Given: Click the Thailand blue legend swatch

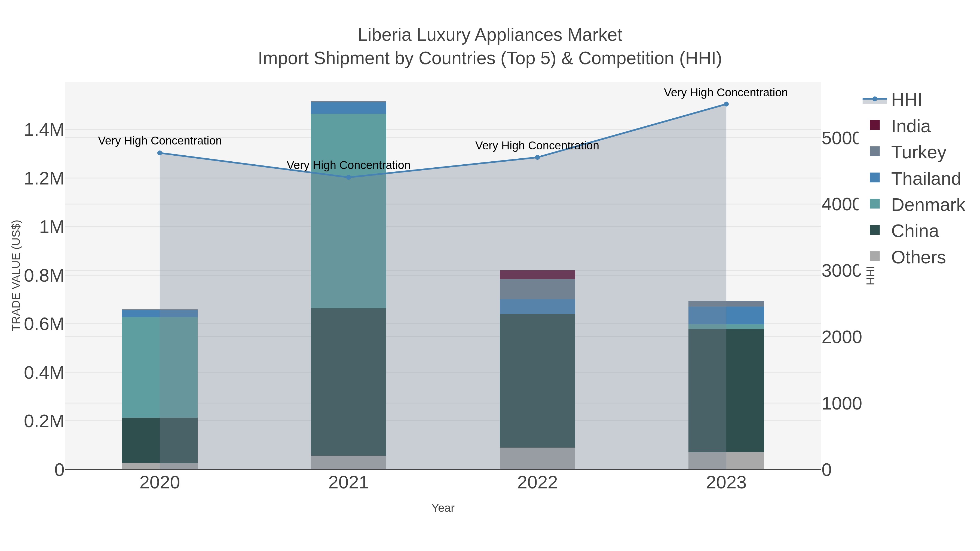Looking at the screenshot, I should [875, 178].
